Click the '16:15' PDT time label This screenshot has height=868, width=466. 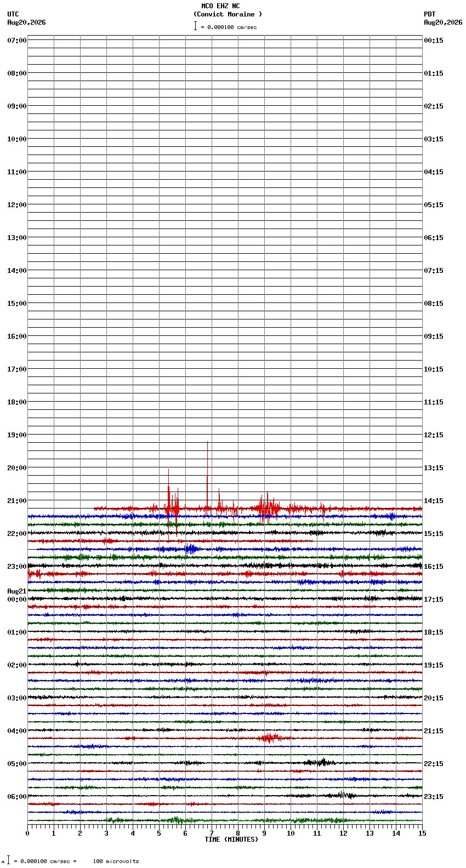[x=434, y=567]
